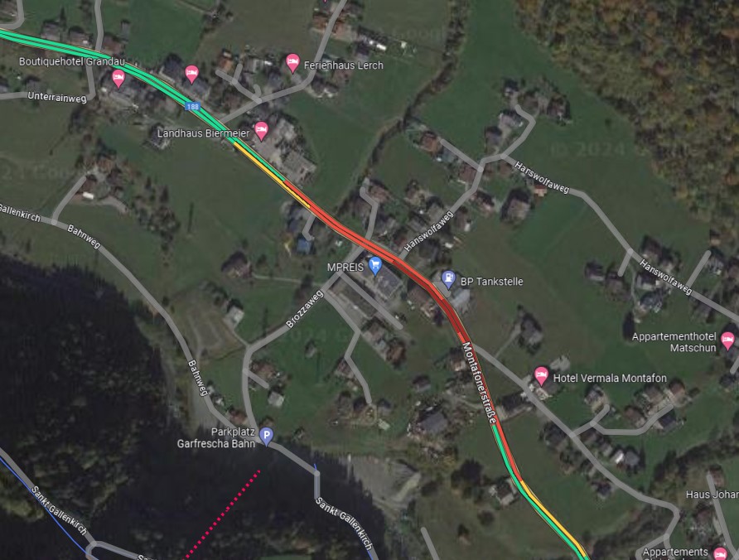Click the BP Tankstelle text label

(491, 282)
